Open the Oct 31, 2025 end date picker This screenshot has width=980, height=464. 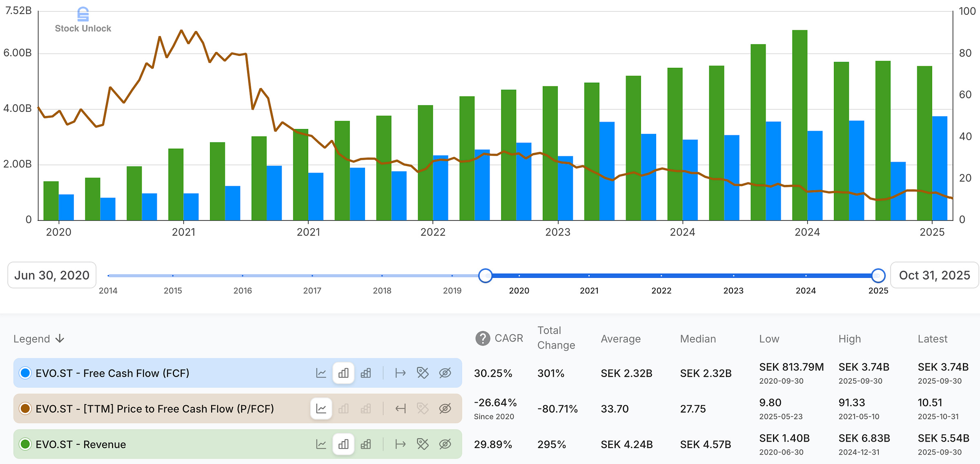pos(934,275)
